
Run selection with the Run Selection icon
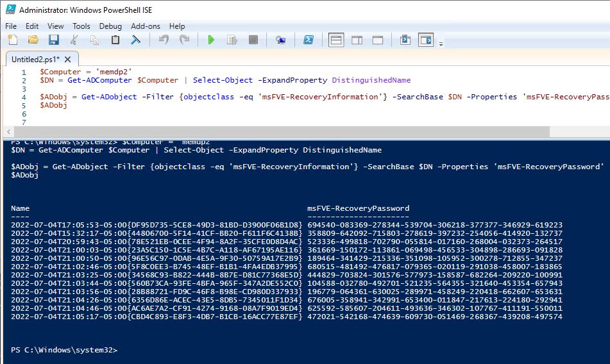pos(232,40)
